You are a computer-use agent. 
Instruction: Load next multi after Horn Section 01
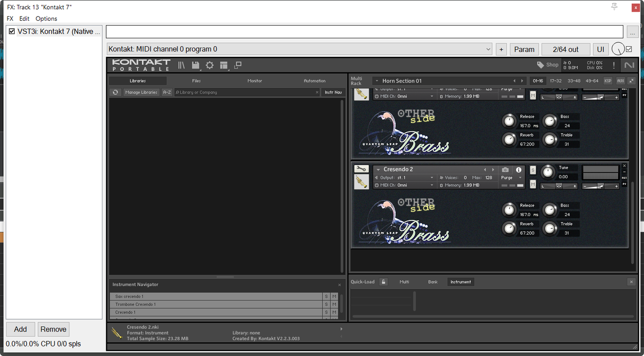[523, 81]
